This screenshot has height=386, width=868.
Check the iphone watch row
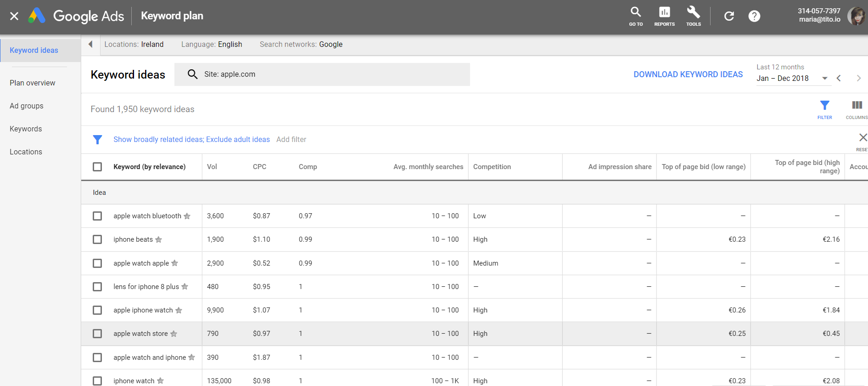click(x=97, y=381)
